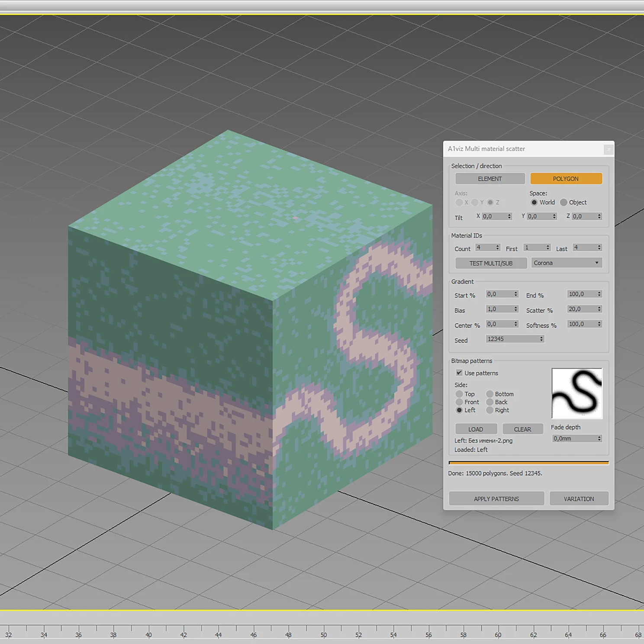Viewport: 644px width, 644px height.
Task: Select the Front side radio button
Action: click(x=459, y=402)
